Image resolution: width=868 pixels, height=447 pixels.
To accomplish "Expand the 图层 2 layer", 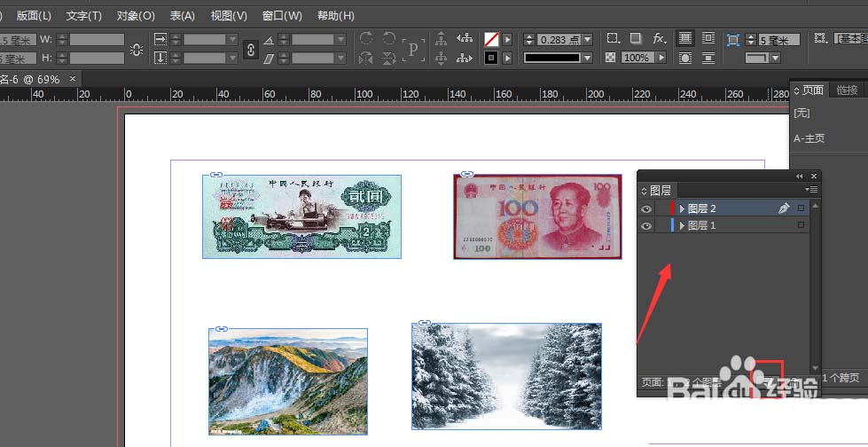I will (682, 208).
